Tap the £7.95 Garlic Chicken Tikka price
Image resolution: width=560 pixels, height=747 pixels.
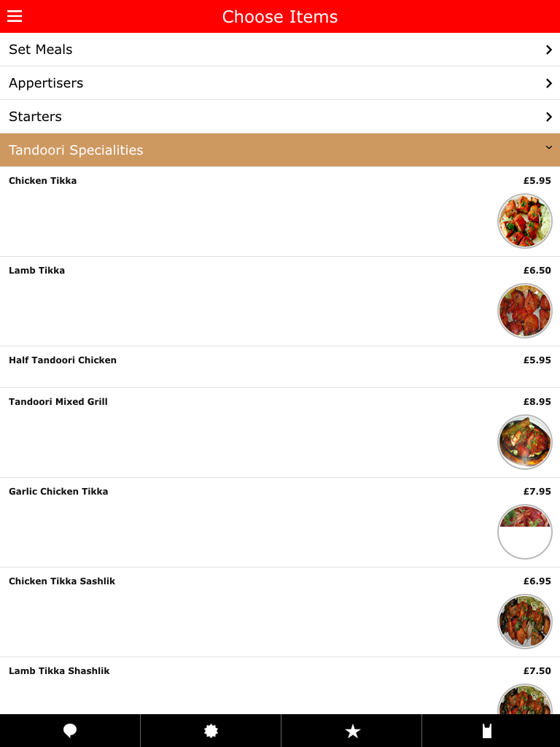(537, 492)
